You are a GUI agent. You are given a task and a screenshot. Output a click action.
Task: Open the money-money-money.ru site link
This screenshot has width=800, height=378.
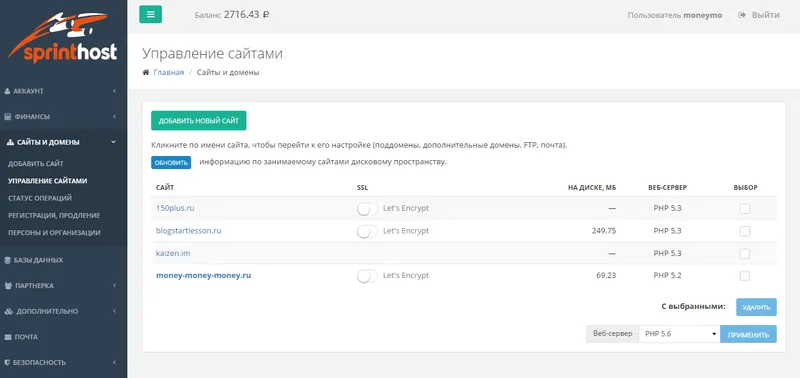pyautogui.click(x=204, y=276)
